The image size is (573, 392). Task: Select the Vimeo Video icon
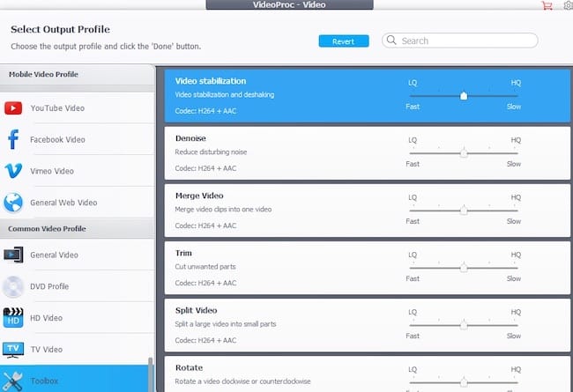(x=13, y=171)
